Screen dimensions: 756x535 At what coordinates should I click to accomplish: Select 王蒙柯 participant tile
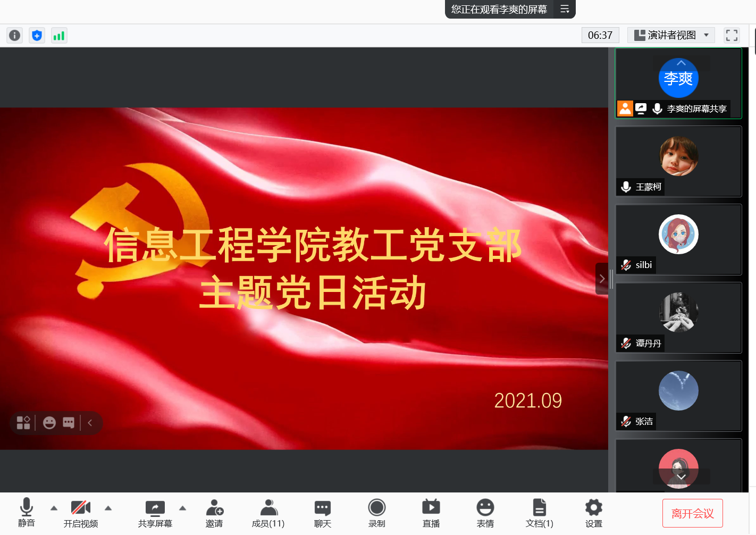point(678,161)
